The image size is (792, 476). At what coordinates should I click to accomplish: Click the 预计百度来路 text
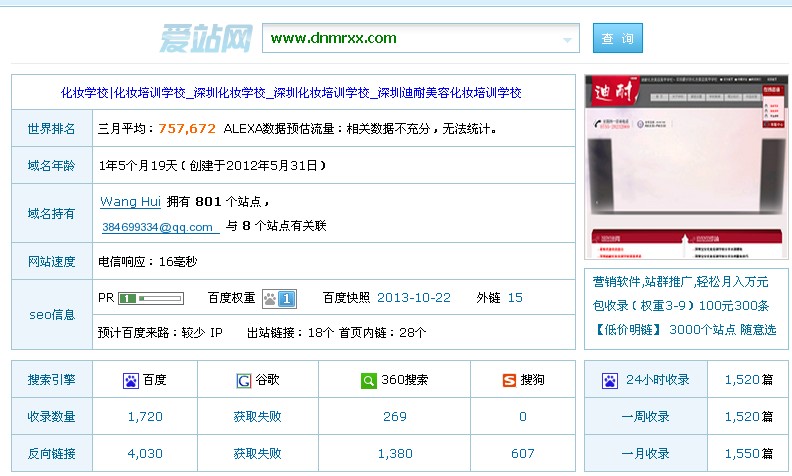tap(160, 332)
